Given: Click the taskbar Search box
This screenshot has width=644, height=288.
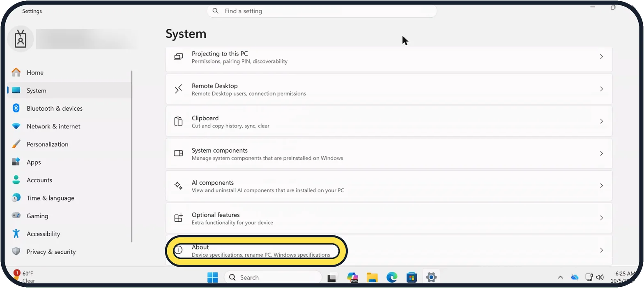Looking at the screenshot, I should point(273,278).
